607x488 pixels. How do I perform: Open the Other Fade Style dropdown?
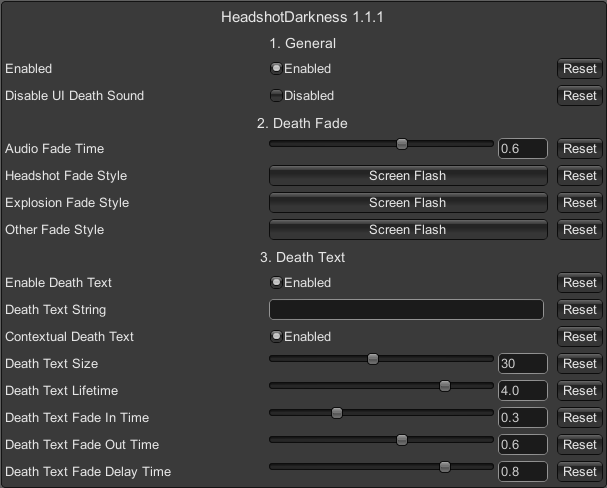point(407,230)
